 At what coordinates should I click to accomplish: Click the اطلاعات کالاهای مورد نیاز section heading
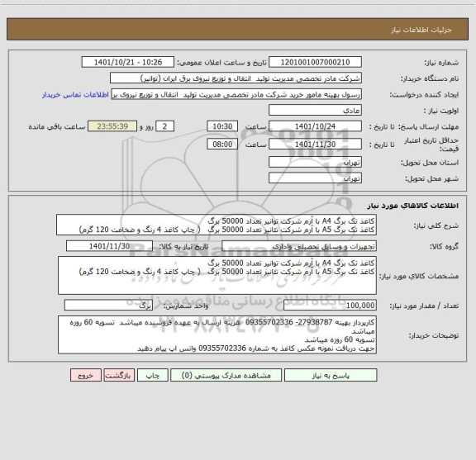[412, 206]
